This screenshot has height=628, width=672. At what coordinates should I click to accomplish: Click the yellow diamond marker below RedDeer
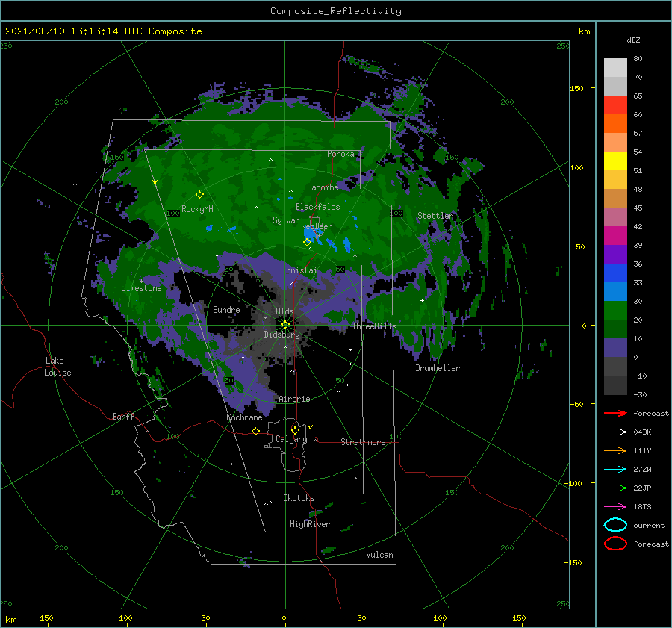click(307, 242)
